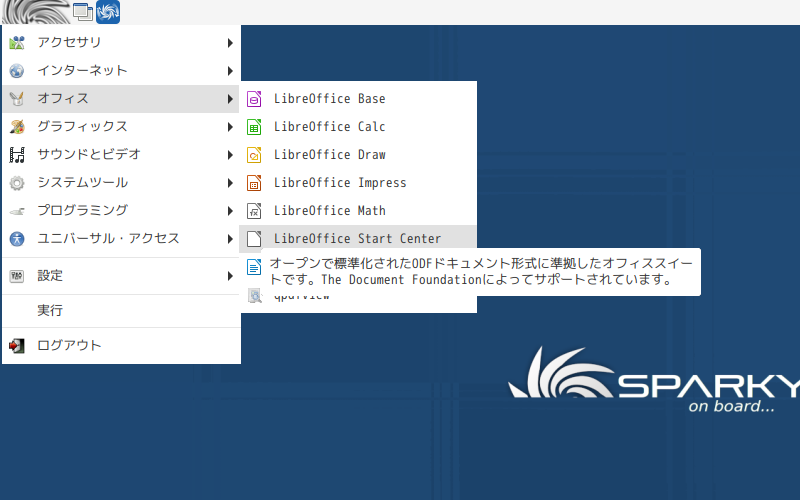Screen dimensions: 800x500
Task: Open the LibreOffice Calc menu entry
Action: point(358,127)
